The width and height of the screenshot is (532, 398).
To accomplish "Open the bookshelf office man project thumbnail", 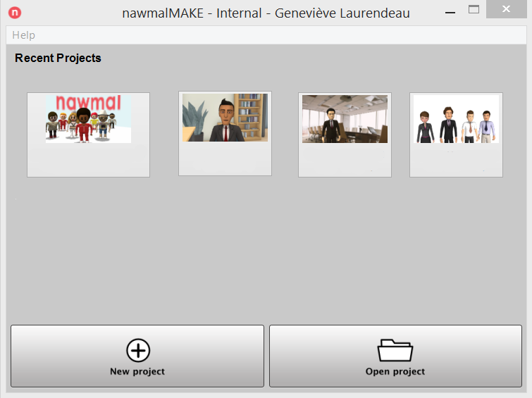I will (225, 133).
